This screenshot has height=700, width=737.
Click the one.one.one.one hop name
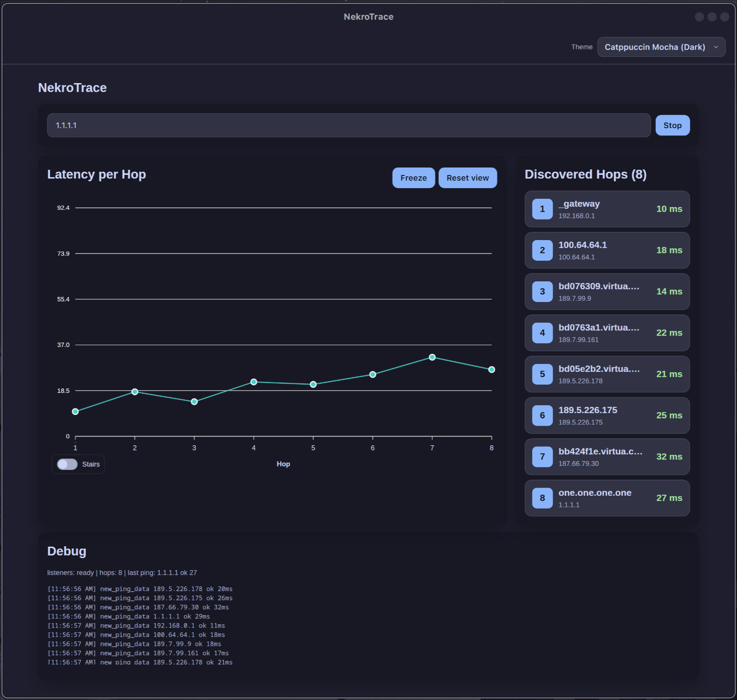595,493
